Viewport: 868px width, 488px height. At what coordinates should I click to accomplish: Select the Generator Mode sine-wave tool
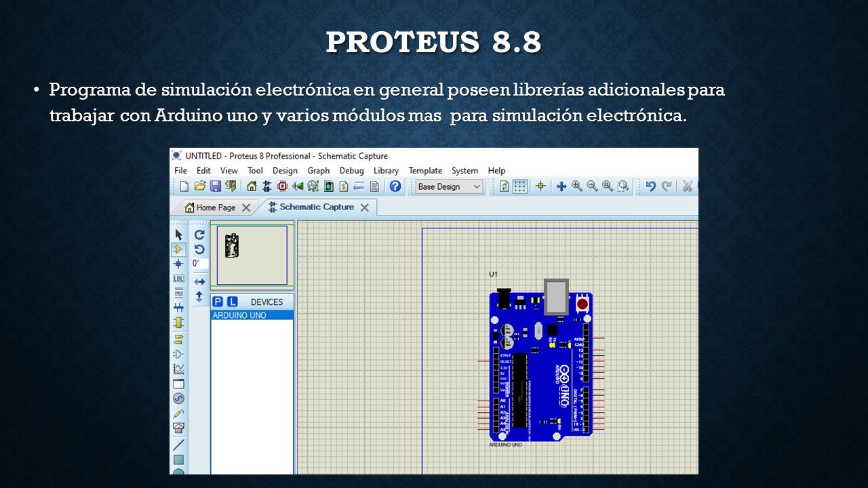[178, 399]
